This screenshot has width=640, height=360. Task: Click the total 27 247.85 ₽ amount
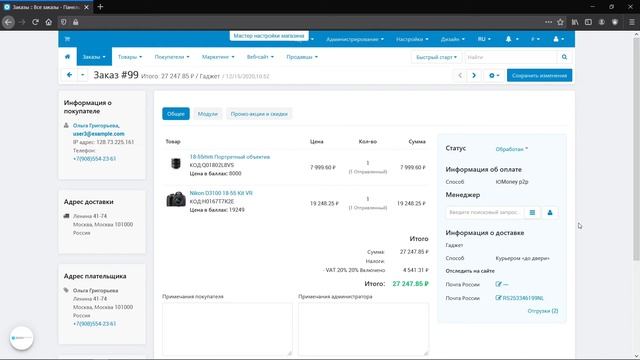tap(410, 284)
